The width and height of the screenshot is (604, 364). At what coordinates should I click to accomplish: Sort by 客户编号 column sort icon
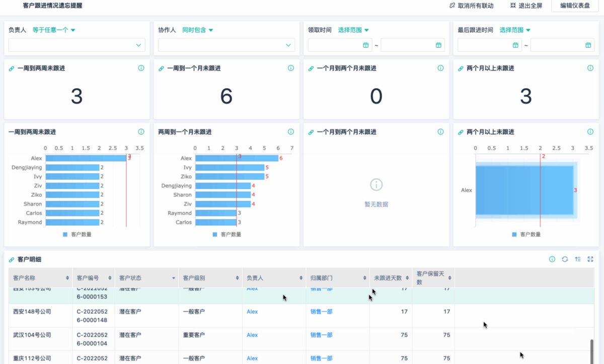110,278
